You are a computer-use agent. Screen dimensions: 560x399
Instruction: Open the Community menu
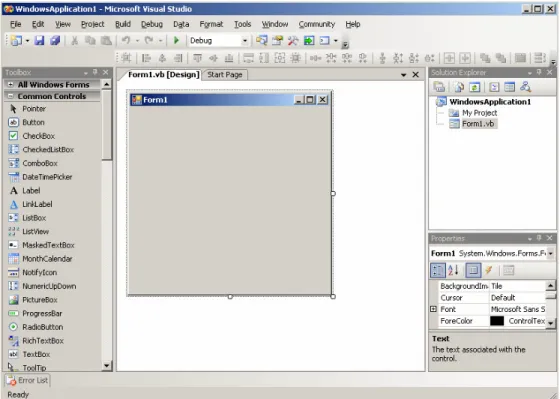(x=317, y=24)
